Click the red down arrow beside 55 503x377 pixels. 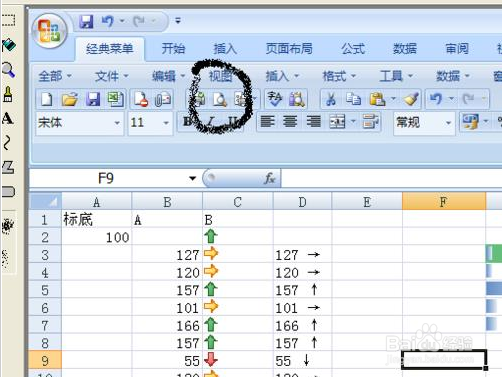point(211,360)
